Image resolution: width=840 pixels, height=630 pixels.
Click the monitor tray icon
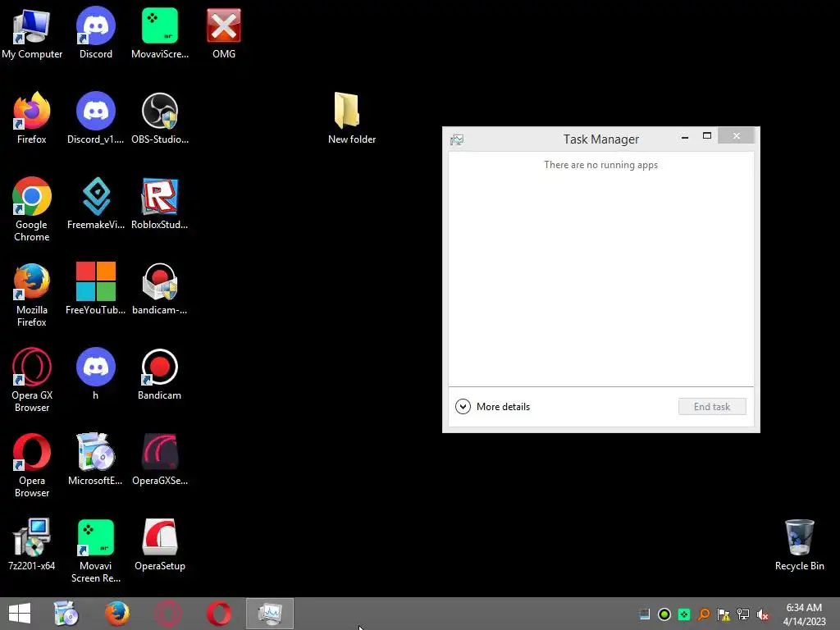(645, 614)
